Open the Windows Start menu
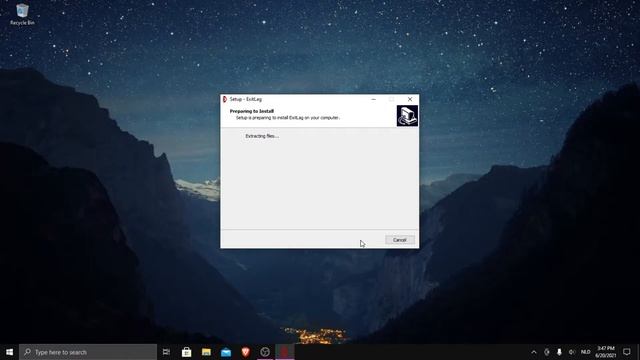 click(x=9, y=352)
